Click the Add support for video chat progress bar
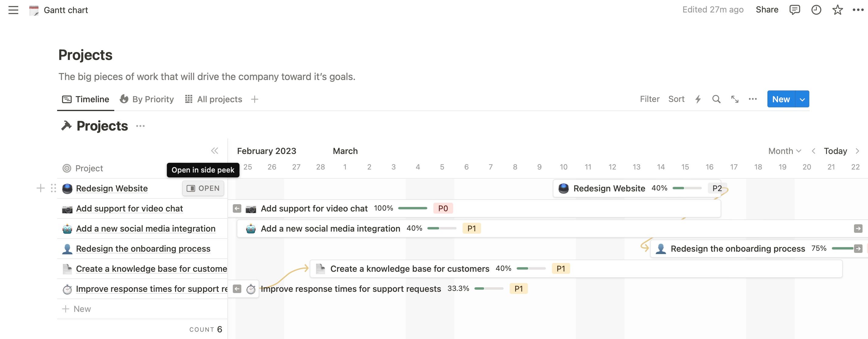Viewport: 868px width, 339px height. click(412, 208)
